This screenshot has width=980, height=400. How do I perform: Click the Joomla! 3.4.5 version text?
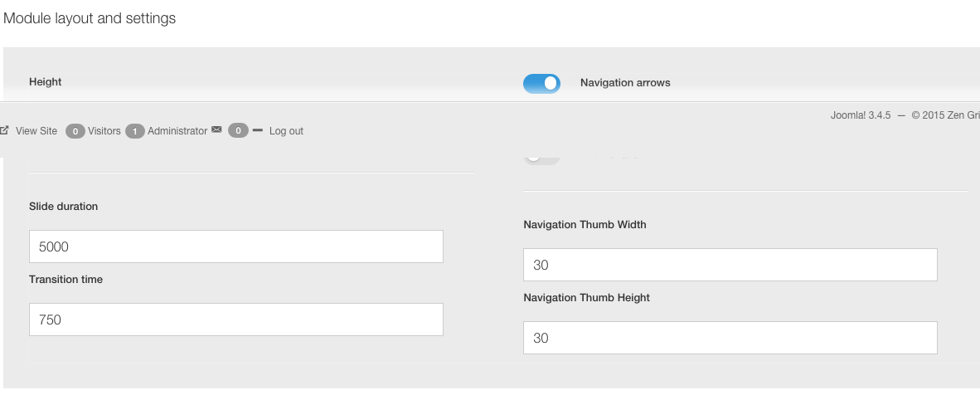(x=861, y=115)
